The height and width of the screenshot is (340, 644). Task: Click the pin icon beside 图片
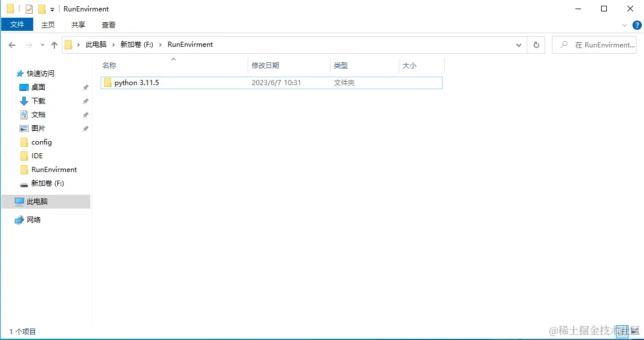coord(85,129)
